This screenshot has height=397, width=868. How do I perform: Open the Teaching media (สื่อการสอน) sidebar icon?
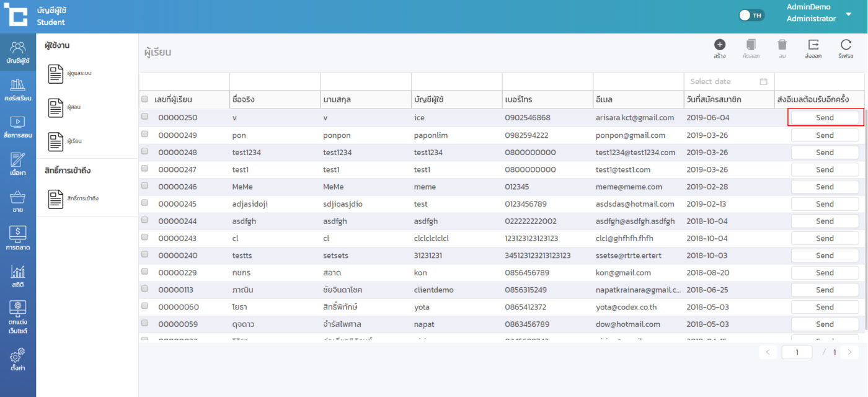tap(18, 126)
